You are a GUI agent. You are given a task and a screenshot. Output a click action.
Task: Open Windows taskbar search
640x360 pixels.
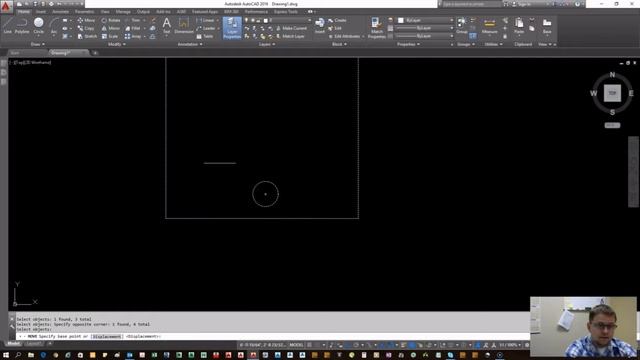18,355
